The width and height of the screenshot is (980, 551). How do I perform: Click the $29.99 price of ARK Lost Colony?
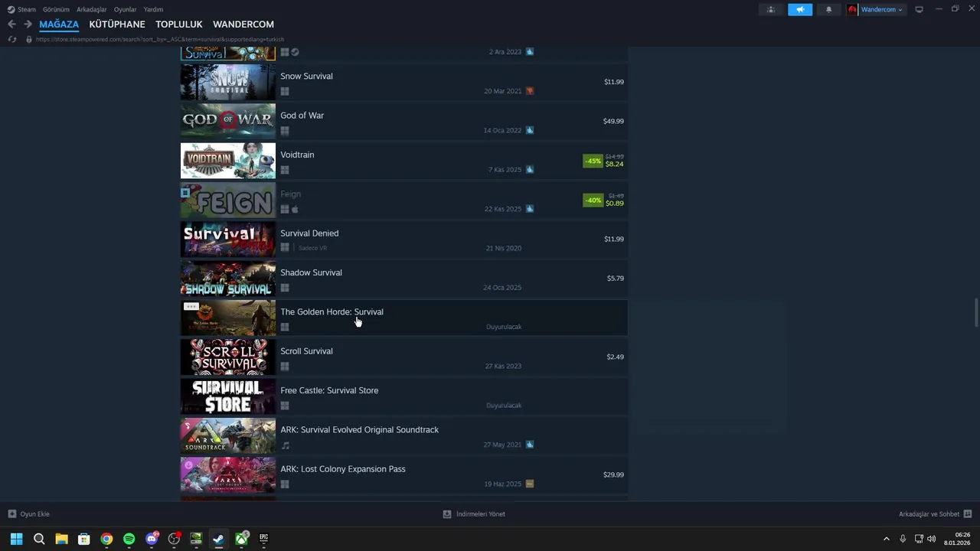coord(613,474)
